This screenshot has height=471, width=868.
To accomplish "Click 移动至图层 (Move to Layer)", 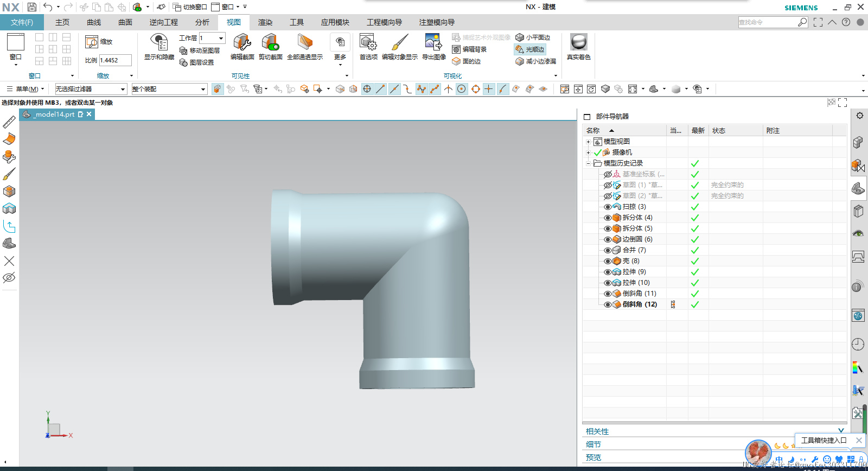I will pyautogui.click(x=200, y=50).
